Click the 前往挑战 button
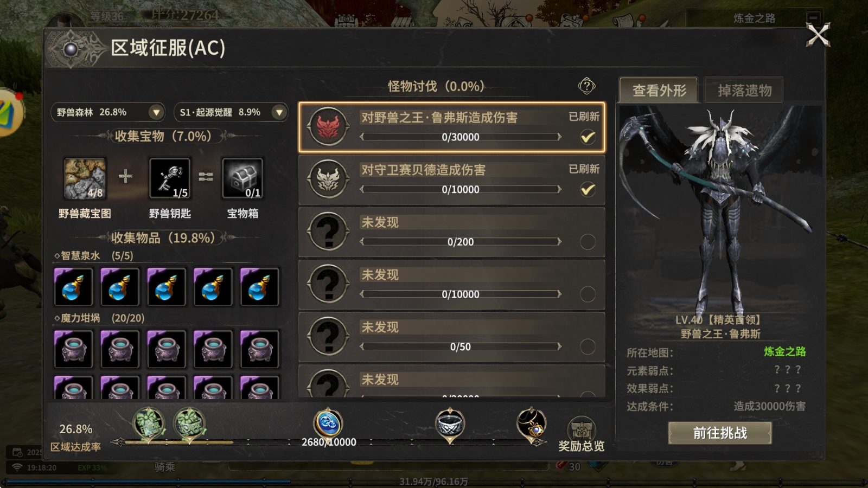Viewport: 868px width, 488px height. [x=720, y=433]
